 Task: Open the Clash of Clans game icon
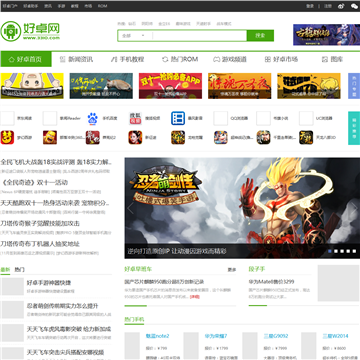tap(50, 137)
